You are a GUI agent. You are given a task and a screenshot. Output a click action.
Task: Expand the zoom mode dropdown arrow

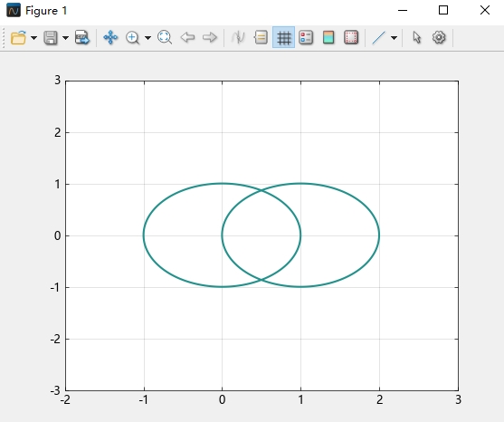147,38
